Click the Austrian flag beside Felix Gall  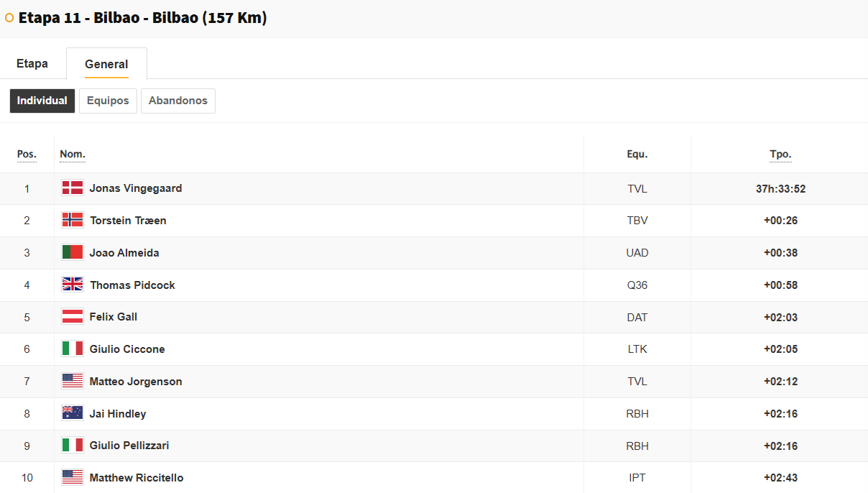click(73, 317)
